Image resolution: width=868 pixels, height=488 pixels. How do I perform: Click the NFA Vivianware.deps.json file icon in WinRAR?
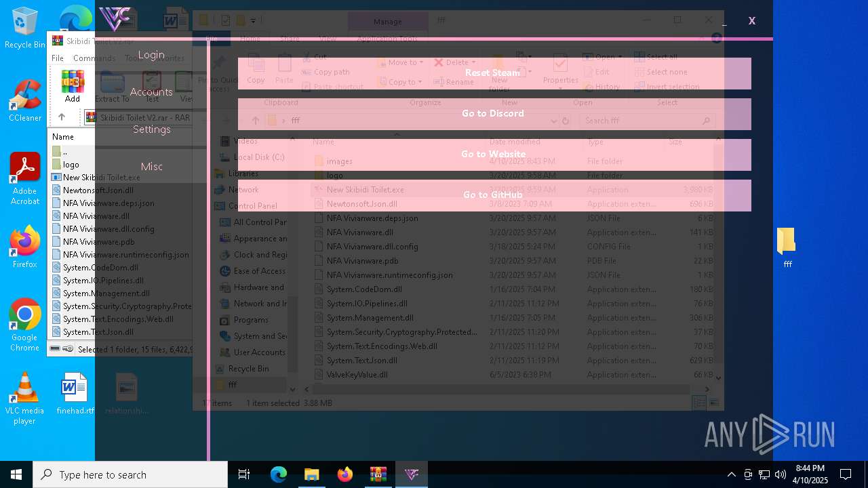(57, 203)
